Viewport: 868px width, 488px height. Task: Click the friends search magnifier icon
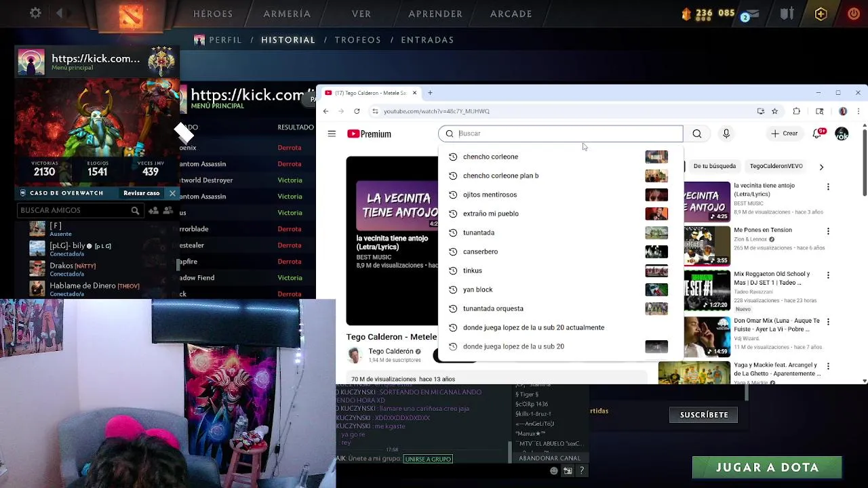tap(135, 211)
